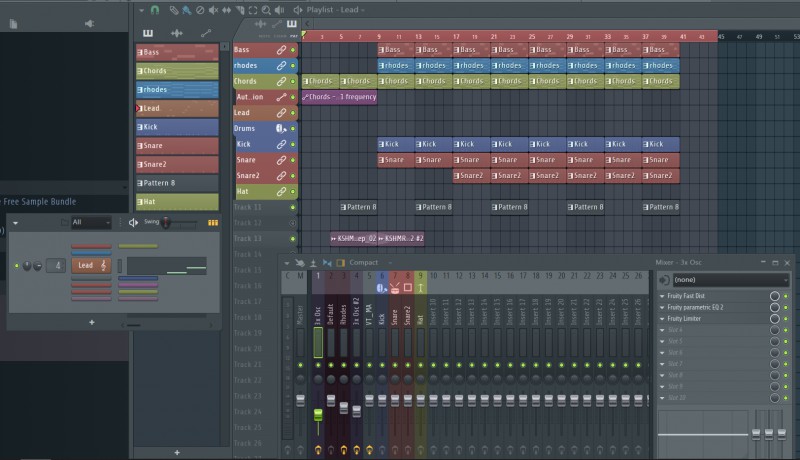This screenshot has width=800, height=460.
Task: Select the Hat pattern in picker
Action: 177,202
